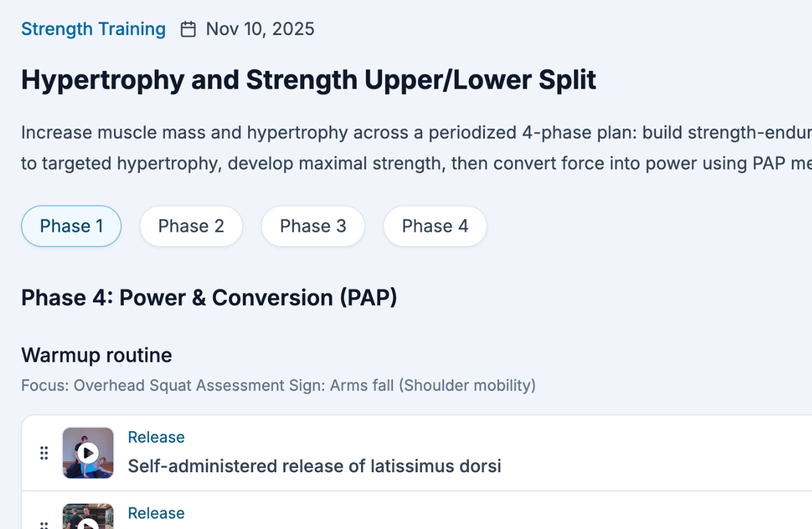Open the second exercise's video thumbnail
Screen dimensions: 812x529
88,518
